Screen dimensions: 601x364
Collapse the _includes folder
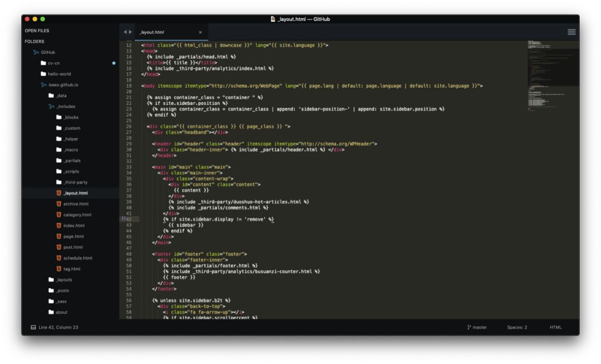point(66,106)
